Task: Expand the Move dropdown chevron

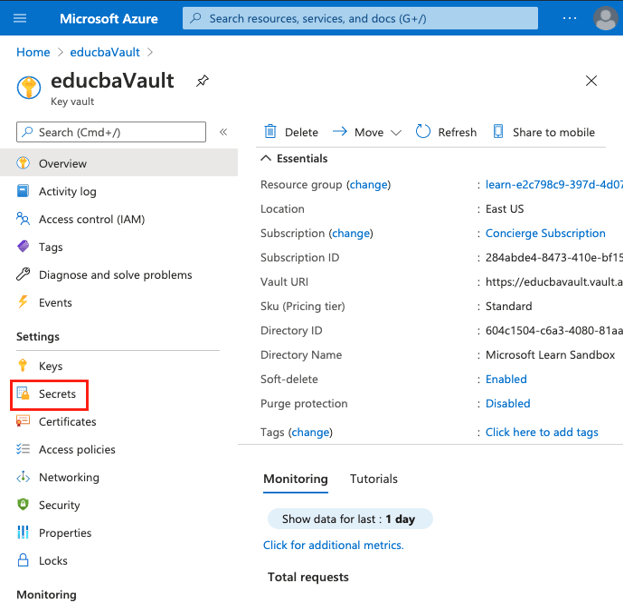Action: (x=396, y=132)
